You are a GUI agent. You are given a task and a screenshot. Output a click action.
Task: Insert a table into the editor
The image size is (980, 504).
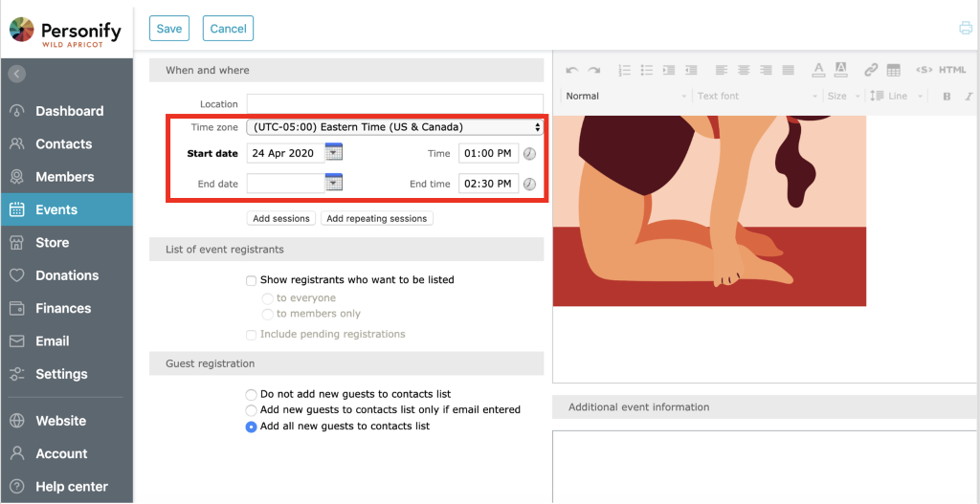coord(894,71)
